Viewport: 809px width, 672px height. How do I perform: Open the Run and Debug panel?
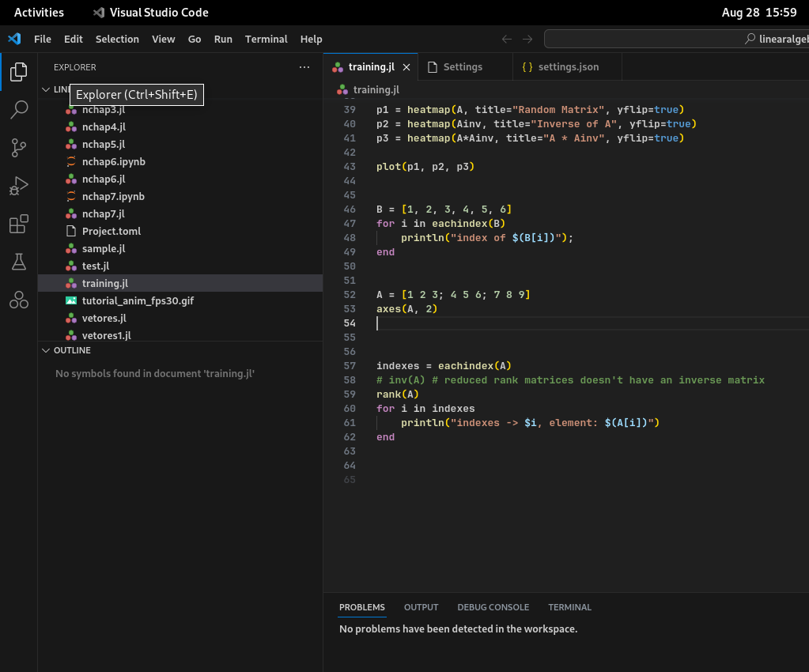18,186
